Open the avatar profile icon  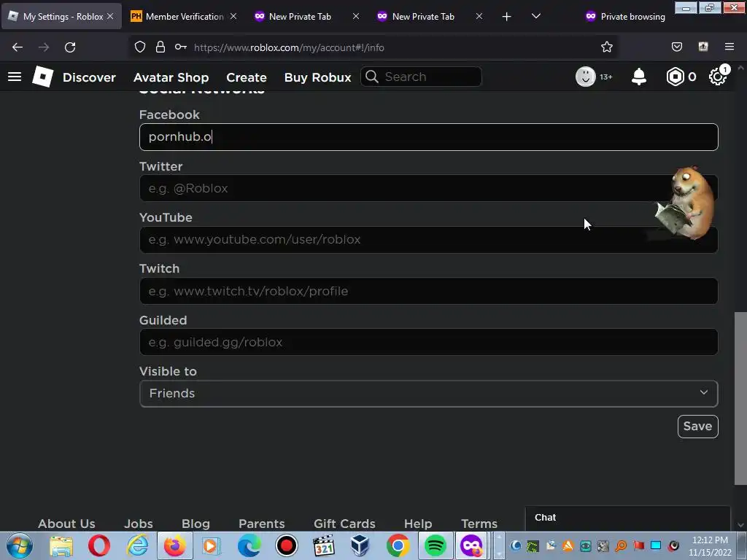point(586,77)
